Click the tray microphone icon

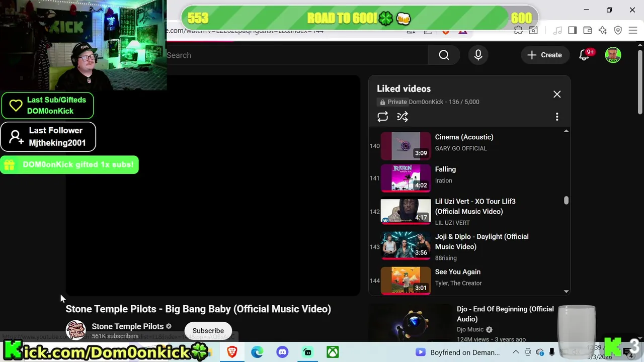[552, 352]
